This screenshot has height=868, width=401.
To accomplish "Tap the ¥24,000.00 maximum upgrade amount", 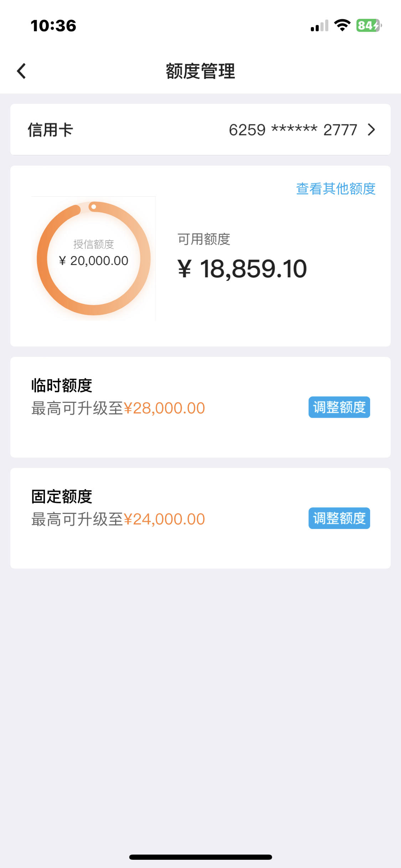I will [164, 519].
